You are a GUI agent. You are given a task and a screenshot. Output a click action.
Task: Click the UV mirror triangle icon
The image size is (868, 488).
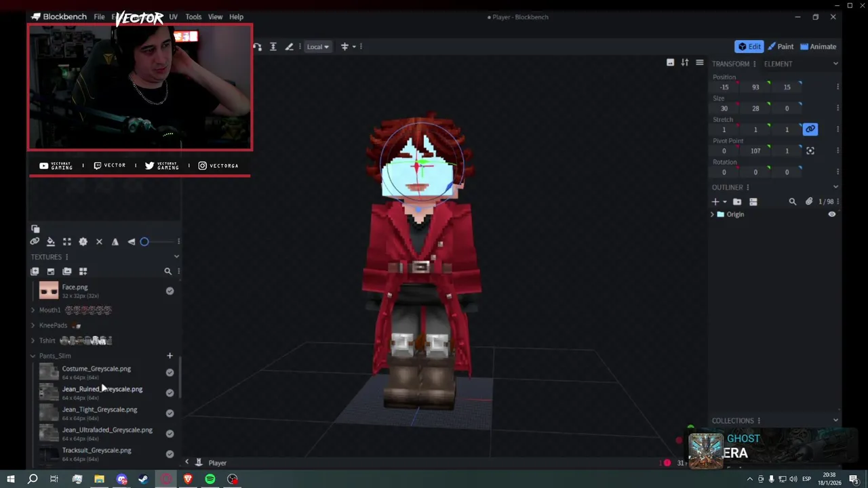point(115,241)
